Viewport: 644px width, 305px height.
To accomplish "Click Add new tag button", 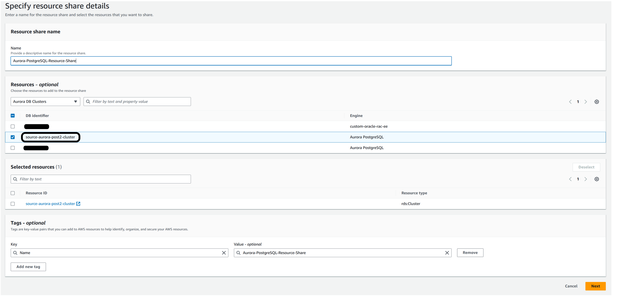I will (28, 267).
